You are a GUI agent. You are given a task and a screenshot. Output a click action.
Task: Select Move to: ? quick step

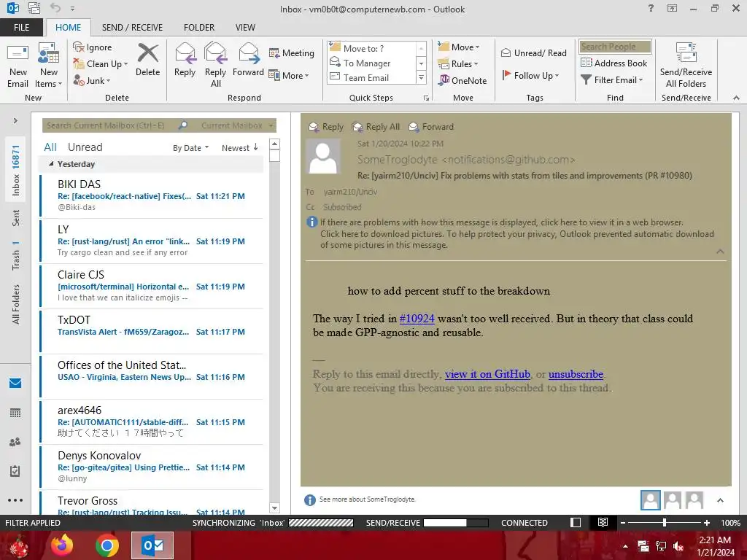click(x=371, y=48)
